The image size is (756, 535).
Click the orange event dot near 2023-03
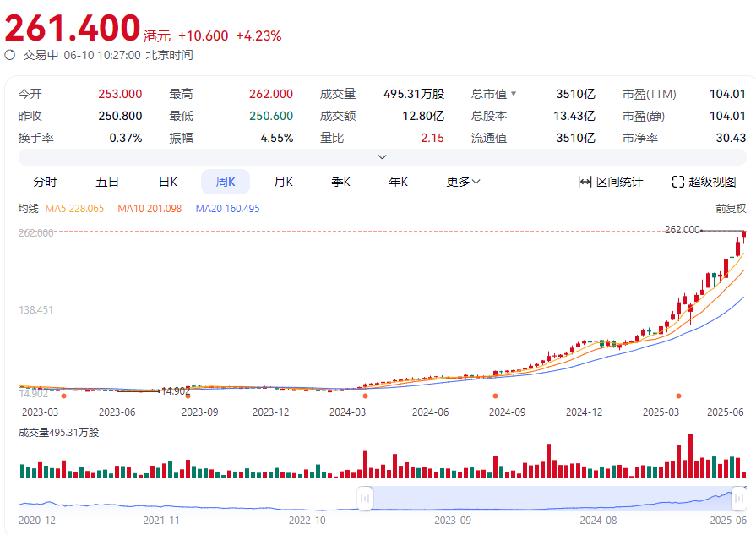63,396
